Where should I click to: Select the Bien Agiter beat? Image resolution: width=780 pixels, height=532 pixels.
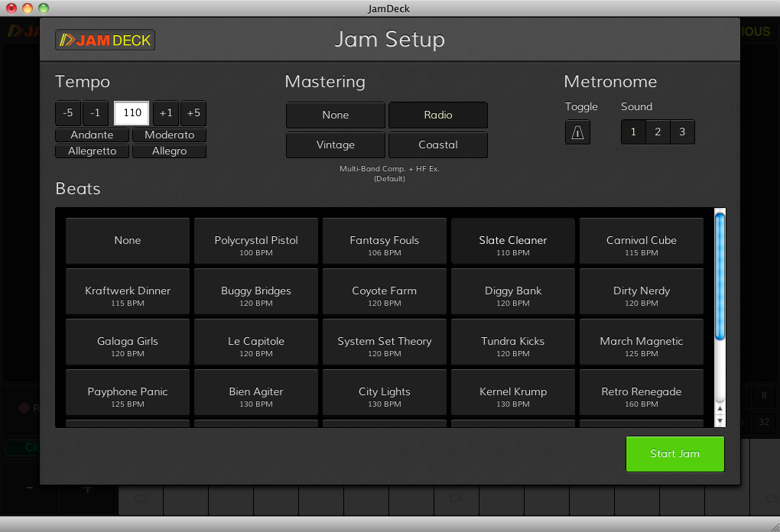tap(256, 392)
